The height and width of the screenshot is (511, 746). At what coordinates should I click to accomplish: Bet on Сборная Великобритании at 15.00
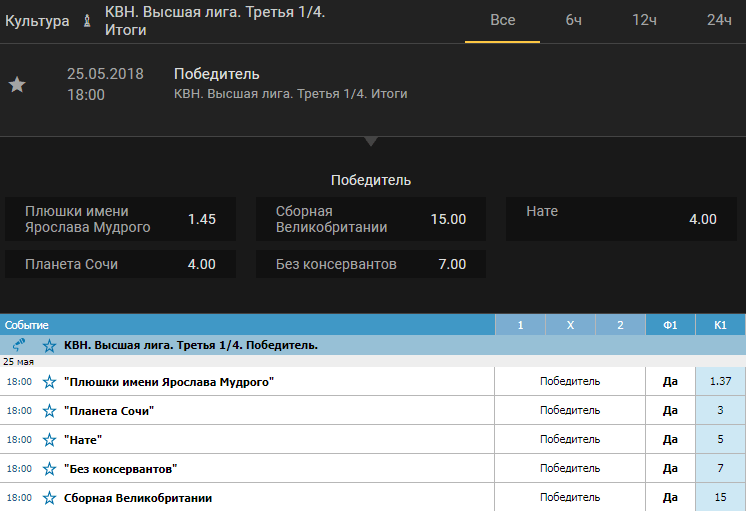coord(371,219)
